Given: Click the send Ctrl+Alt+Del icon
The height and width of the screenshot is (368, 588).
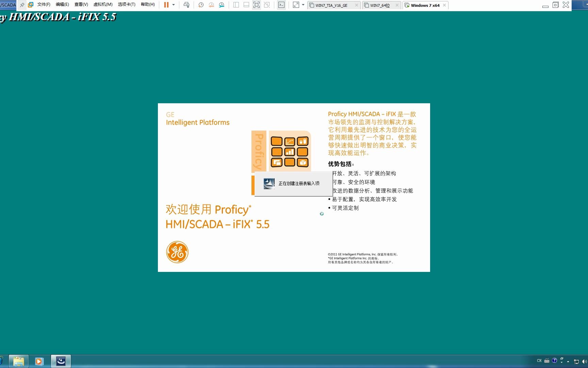Looking at the screenshot, I should (186, 5).
